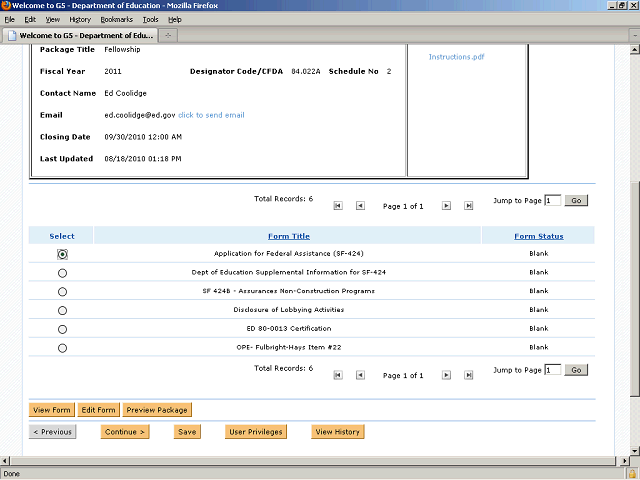Screen dimensions: 640x480
Task: Click 'Disclosure of Lobbying Activities' title text
Action: [289, 310]
